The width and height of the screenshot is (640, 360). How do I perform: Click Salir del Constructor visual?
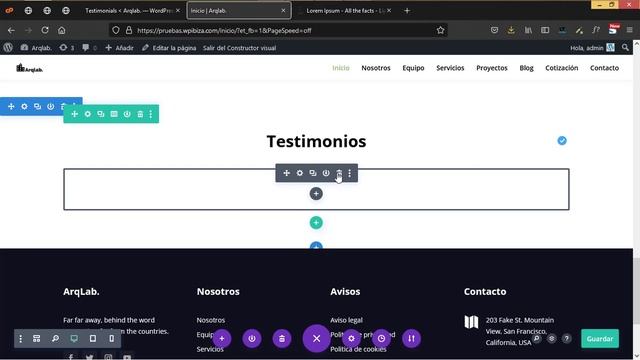tap(240, 48)
